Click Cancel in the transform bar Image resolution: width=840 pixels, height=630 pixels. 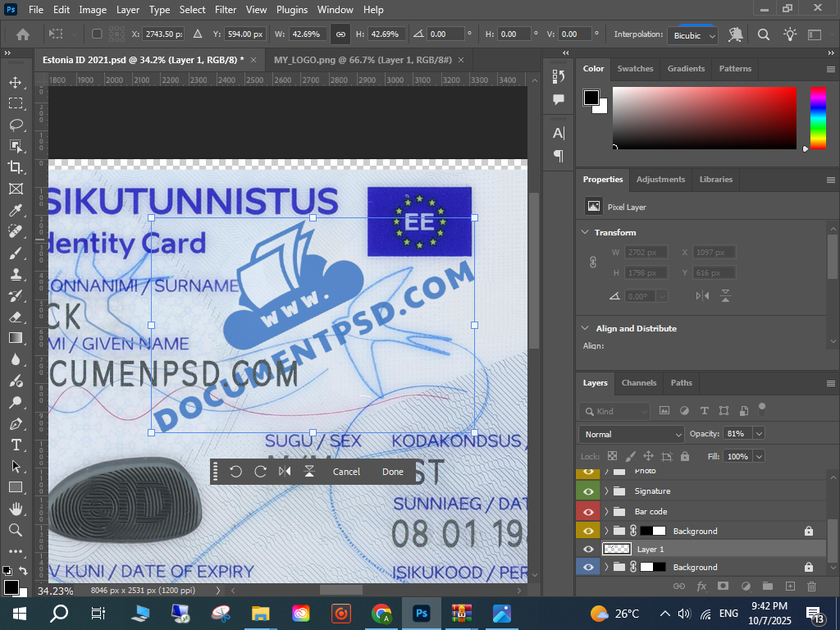[x=346, y=472]
